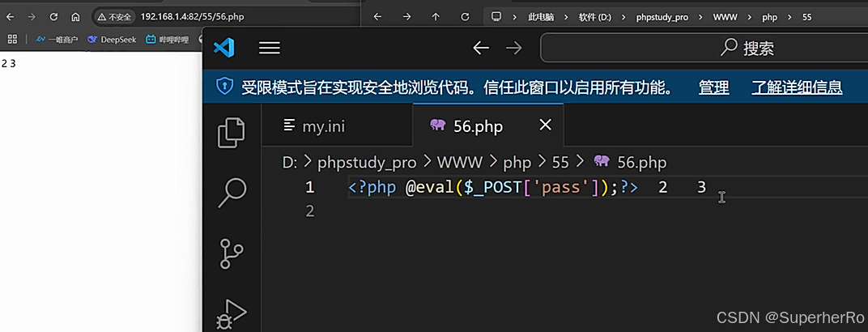Click D: in the VS Code breadcrumb

pos(290,162)
